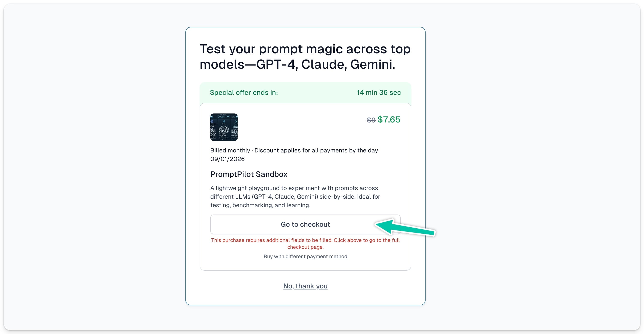Screen dimensions: 644x334
Task: Click the teal arrow pointing at checkout
Action: 405,227
